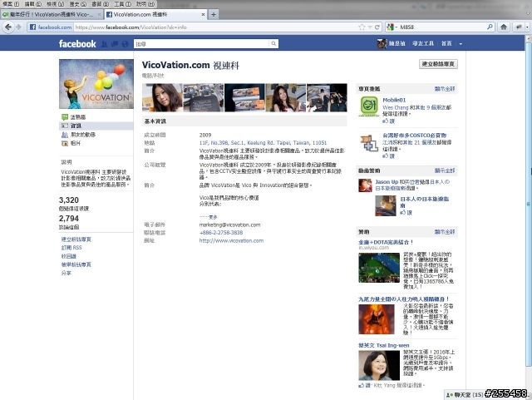Open the fifth item in browser menu bar
This screenshot has width=532, height=400.
[100, 4]
